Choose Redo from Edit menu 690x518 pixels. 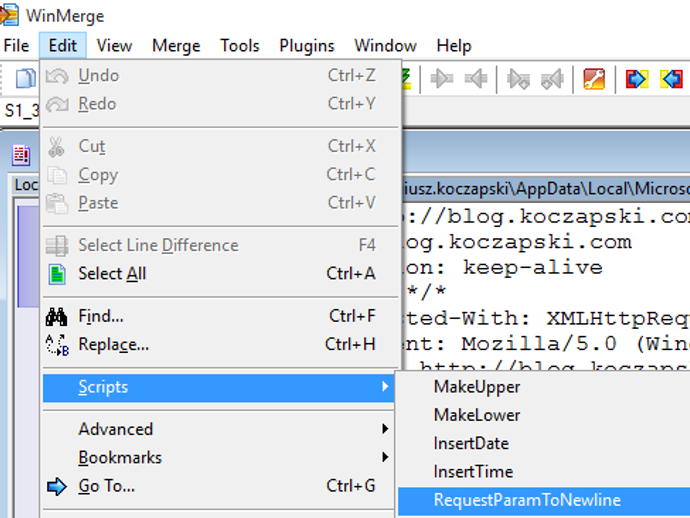[x=220, y=104]
